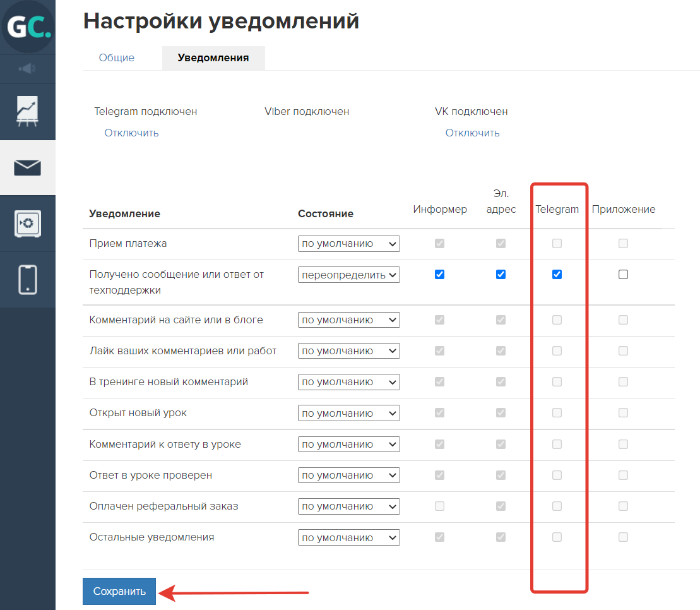Open state dropdown for Остальные уведомления
This screenshot has height=610, width=700.
pyautogui.click(x=348, y=537)
